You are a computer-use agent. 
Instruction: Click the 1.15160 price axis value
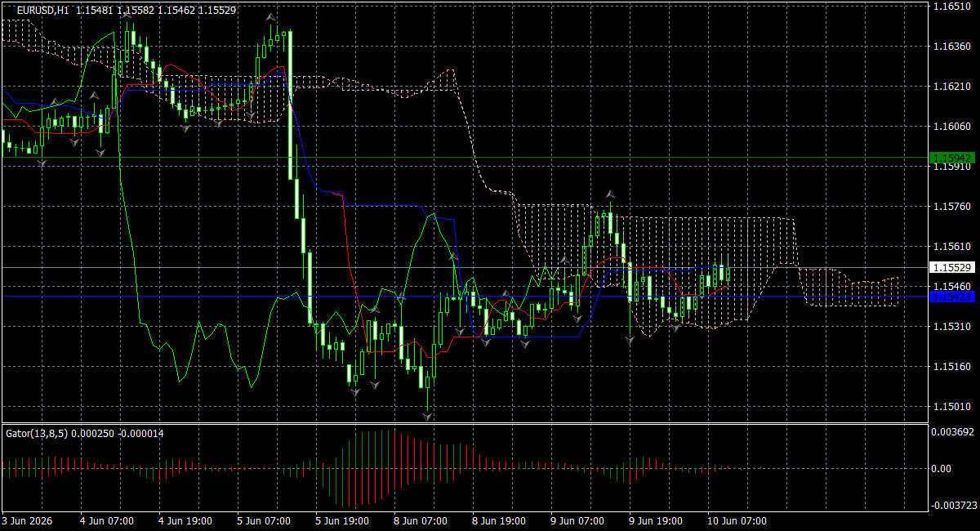(x=952, y=367)
